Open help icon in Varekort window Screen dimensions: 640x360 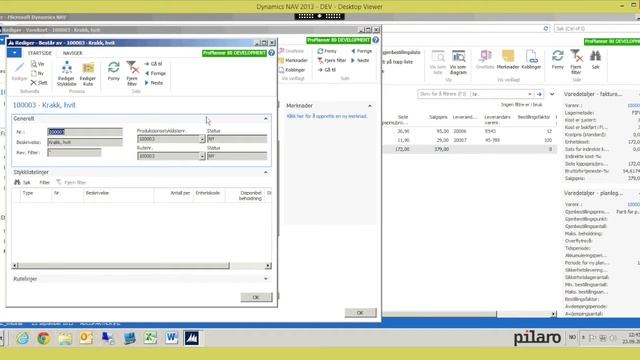click(376, 40)
